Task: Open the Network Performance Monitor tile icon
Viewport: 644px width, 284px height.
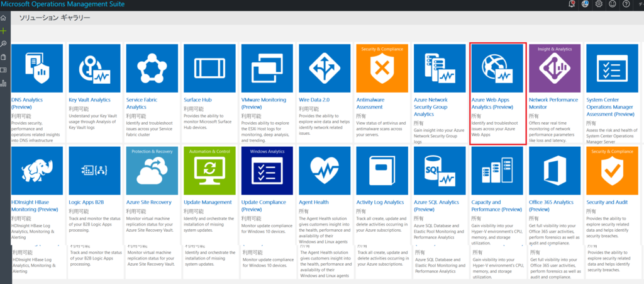Action: point(555,68)
